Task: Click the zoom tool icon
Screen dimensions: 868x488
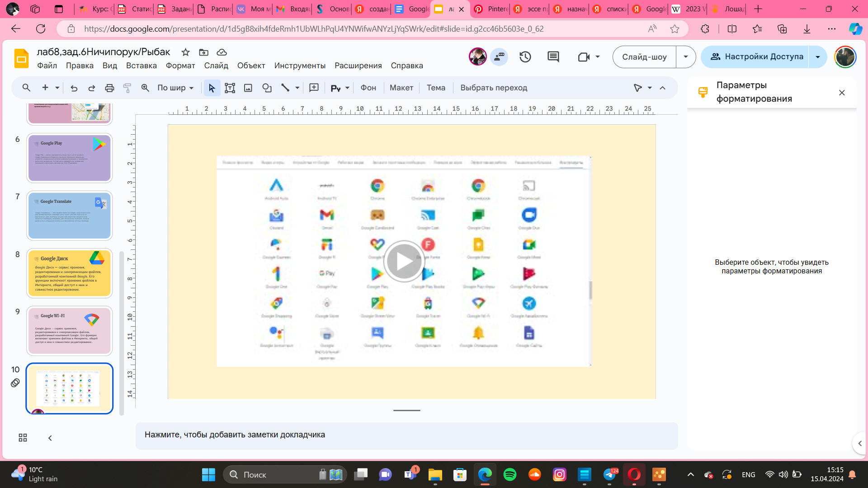Action: click(145, 88)
